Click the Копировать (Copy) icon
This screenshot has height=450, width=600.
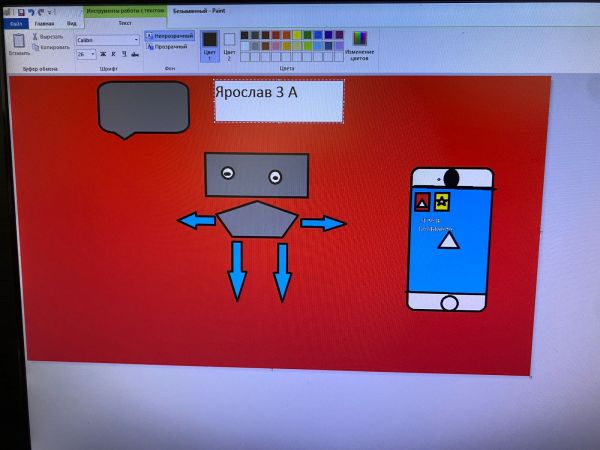pos(36,46)
